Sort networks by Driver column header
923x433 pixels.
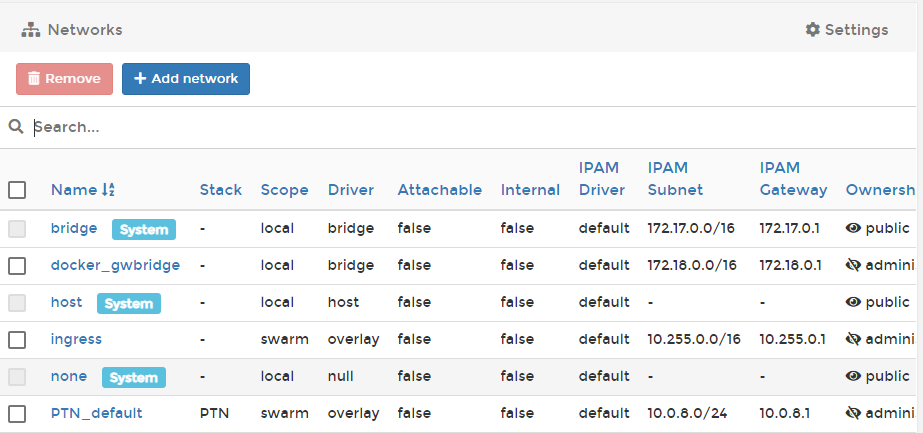[350, 190]
